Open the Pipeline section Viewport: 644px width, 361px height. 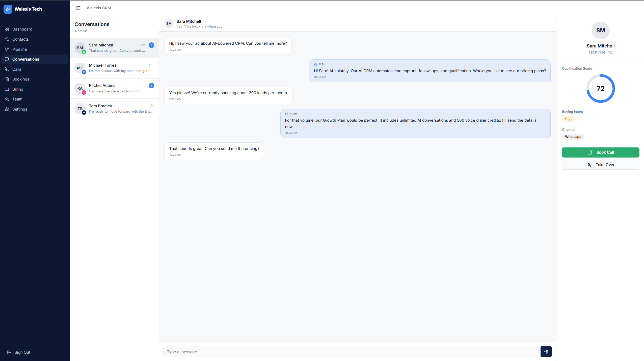(x=19, y=49)
